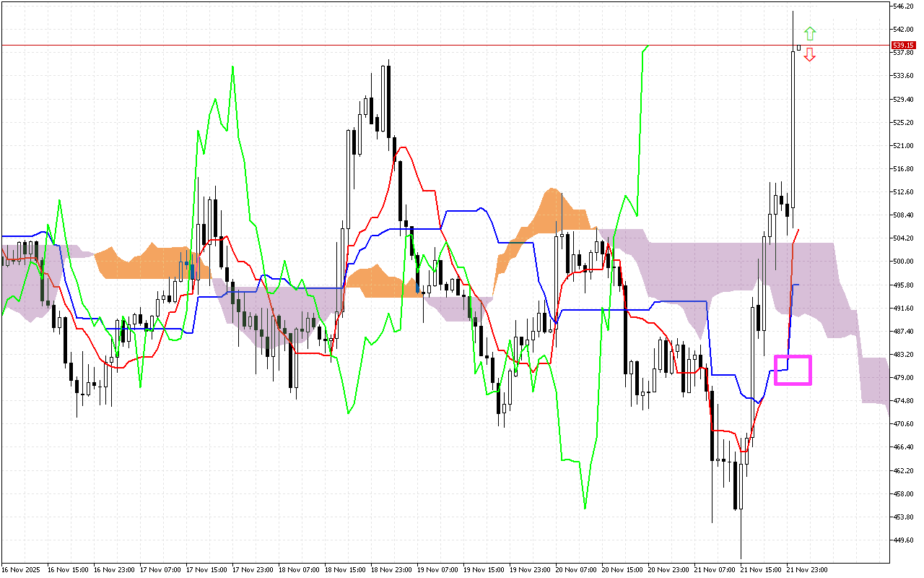This screenshot has width=924, height=578.
Task: Click the 20 Nov 07:00 time label
Action: (x=575, y=569)
